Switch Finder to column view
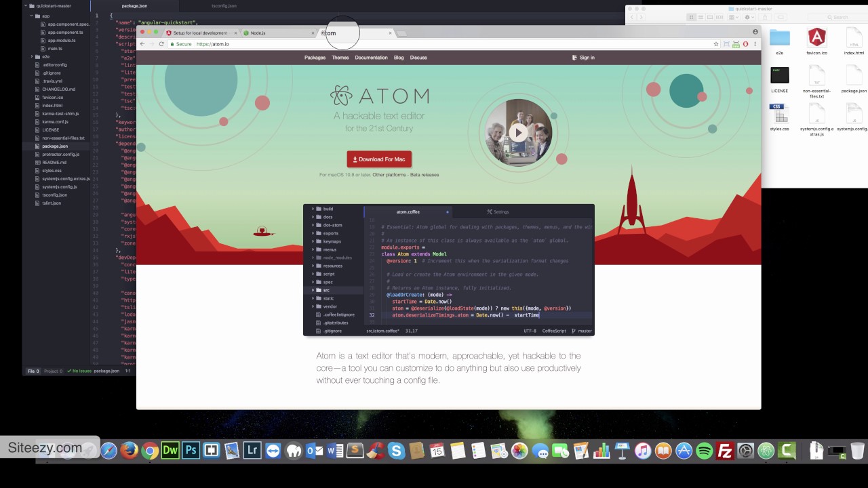This screenshot has width=868, height=488. pyautogui.click(x=709, y=17)
